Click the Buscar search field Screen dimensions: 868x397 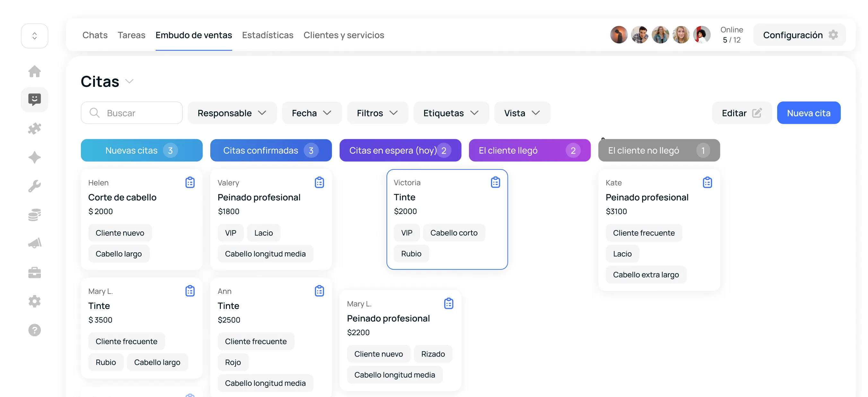(x=131, y=113)
